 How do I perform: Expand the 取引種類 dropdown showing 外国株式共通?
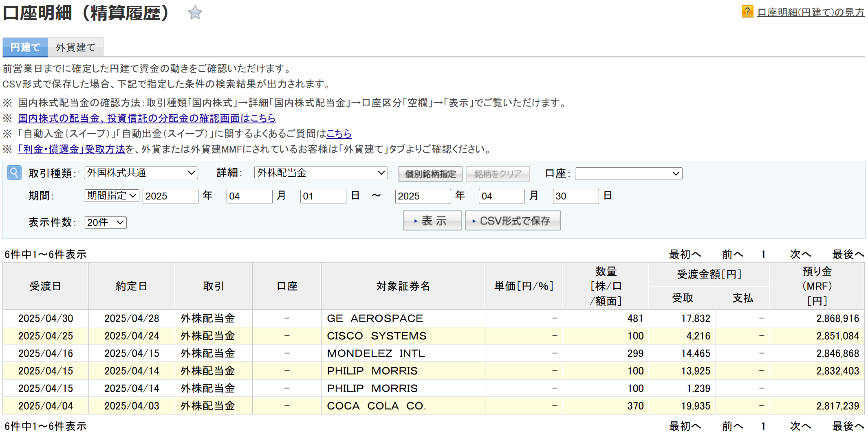coord(141,173)
